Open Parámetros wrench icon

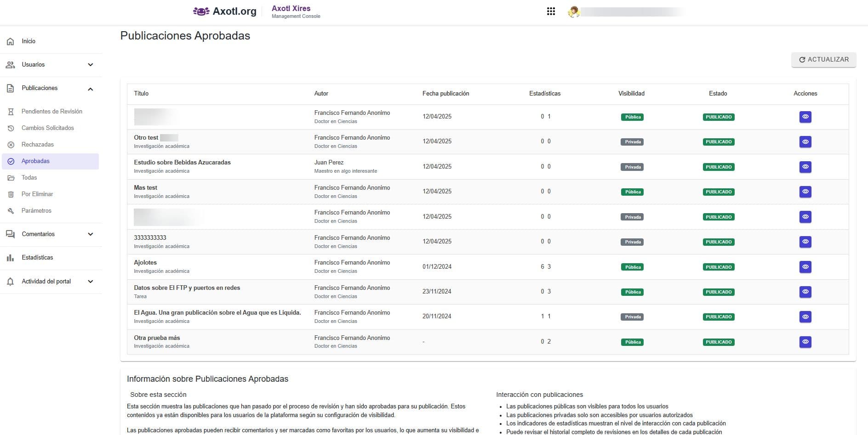tap(11, 211)
